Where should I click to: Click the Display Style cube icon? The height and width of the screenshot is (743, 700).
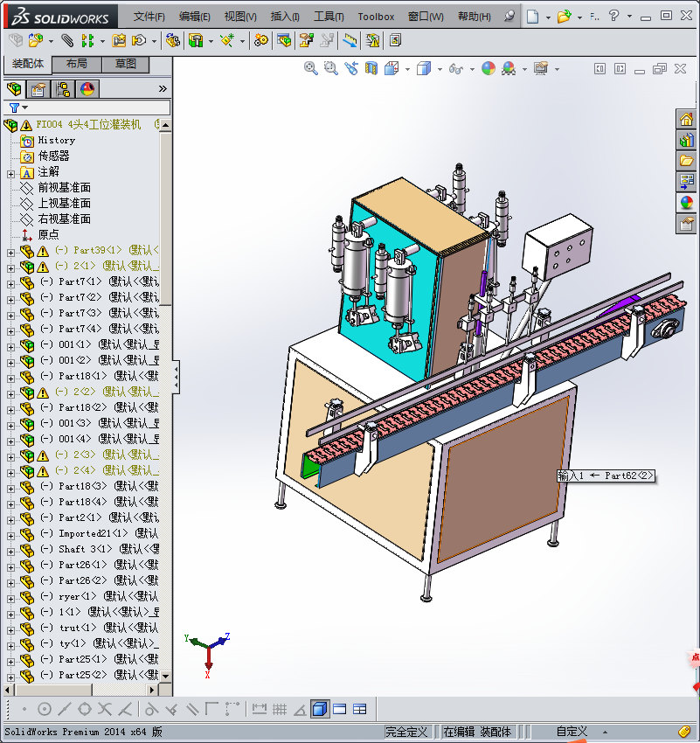point(424,69)
